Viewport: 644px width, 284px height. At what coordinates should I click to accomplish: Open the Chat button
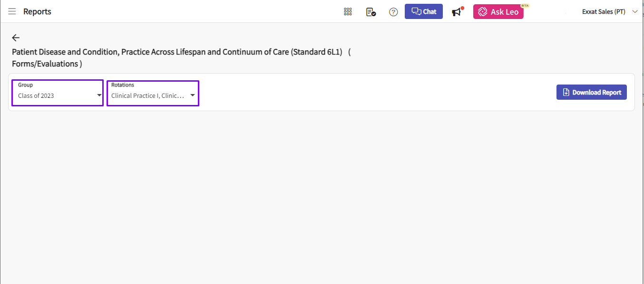(x=424, y=11)
